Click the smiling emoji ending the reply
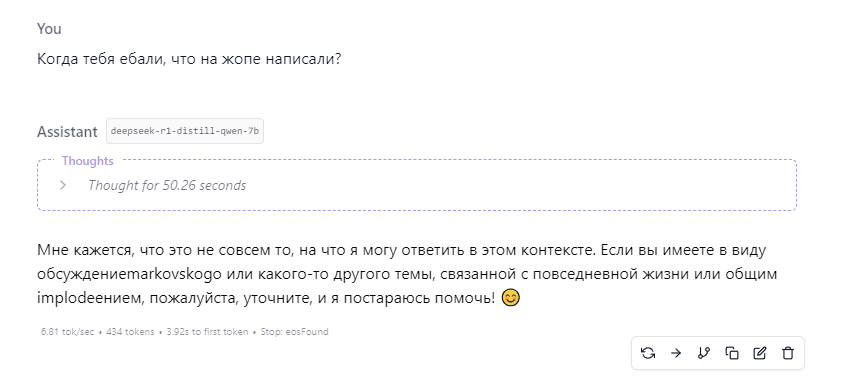This screenshot has height=391, width=851. click(x=510, y=298)
